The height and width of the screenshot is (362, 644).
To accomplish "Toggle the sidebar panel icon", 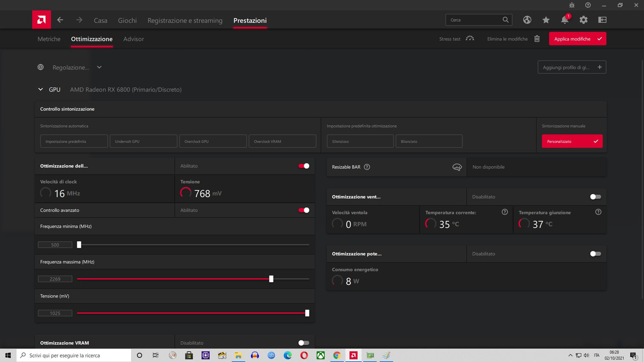I will coord(602,20).
